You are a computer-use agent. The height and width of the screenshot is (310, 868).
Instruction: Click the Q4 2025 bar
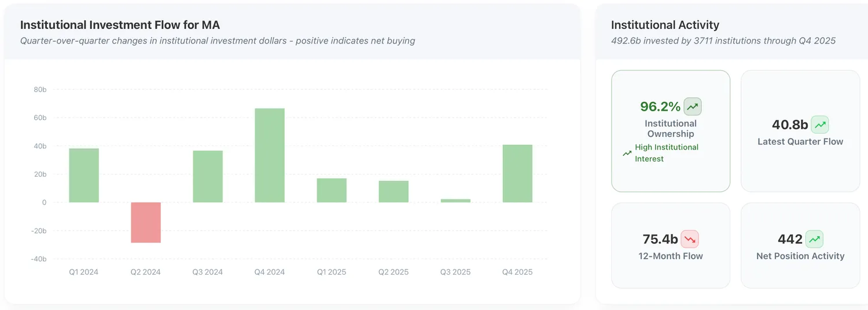pyautogui.click(x=517, y=173)
